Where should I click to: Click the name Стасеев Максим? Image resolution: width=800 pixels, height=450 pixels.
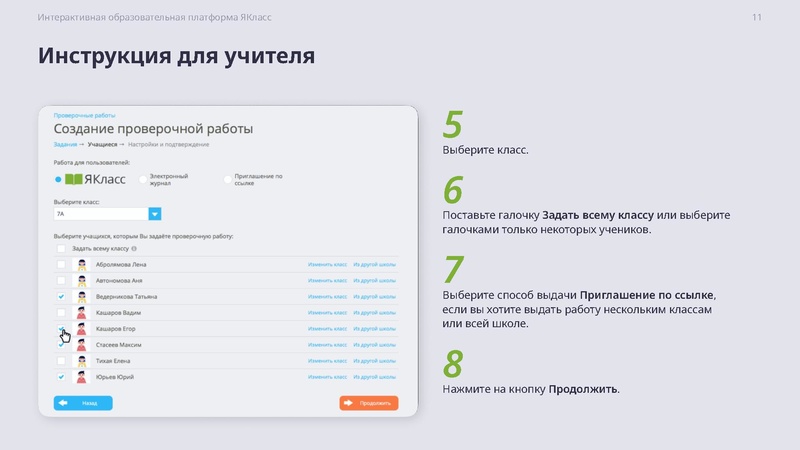coord(119,345)
